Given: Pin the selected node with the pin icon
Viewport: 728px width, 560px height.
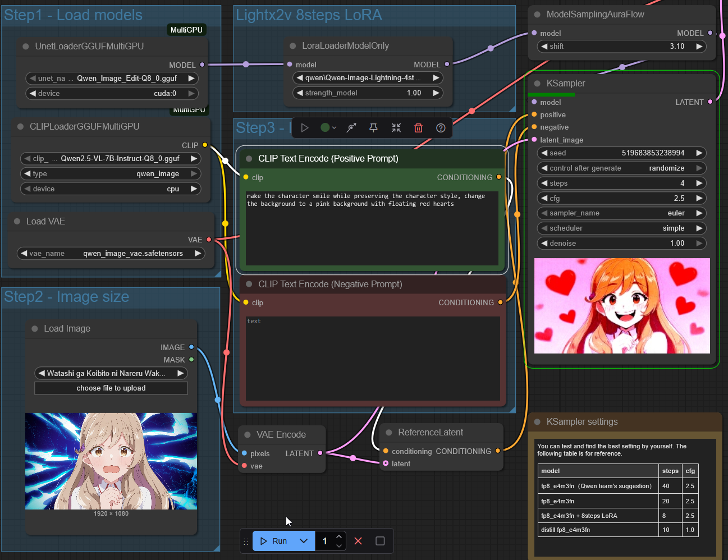Looking at the screenshot, I should [373, 128].
